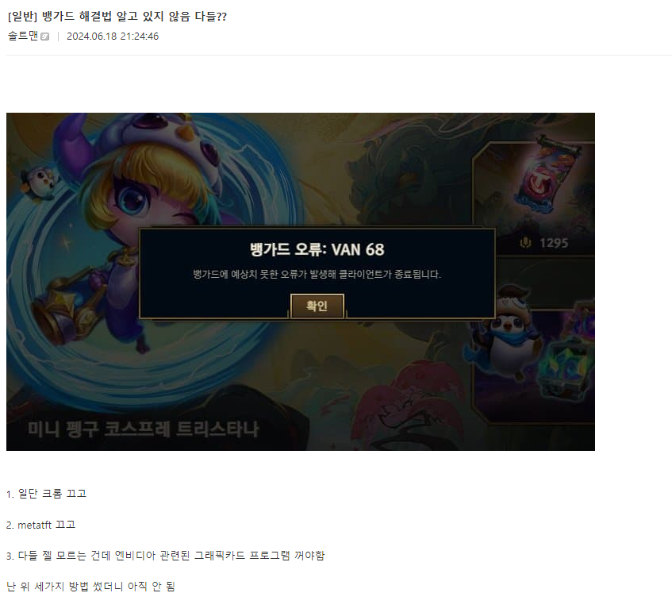Click the 미니 펭구 코스프레 트리스타나 caption

point(144,429)
